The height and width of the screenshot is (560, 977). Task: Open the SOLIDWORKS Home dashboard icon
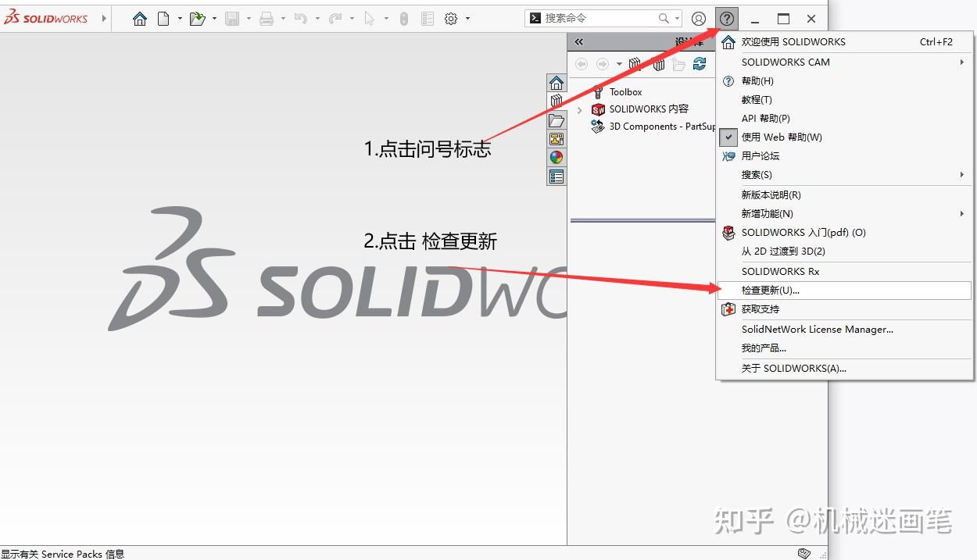[140, 16]
